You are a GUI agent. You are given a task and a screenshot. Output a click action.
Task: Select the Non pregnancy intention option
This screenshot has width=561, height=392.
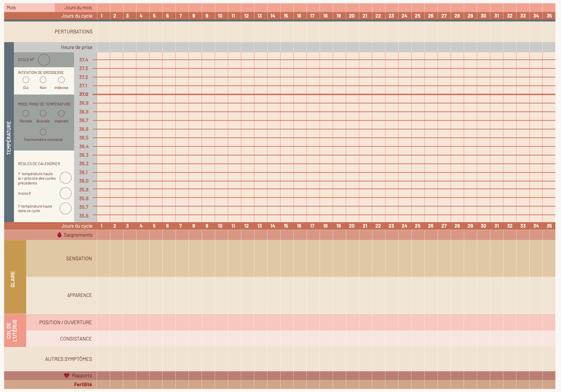(43, 80)
